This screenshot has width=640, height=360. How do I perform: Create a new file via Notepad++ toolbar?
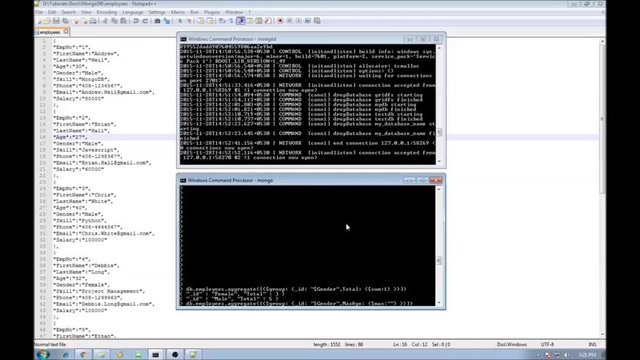coord(40,21)
